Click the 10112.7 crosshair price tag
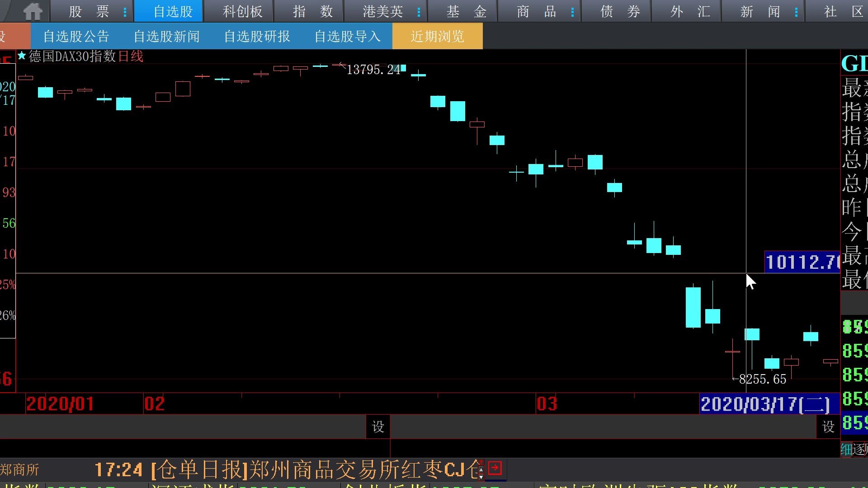Viewport: 868px width, 488px height. 802,262
